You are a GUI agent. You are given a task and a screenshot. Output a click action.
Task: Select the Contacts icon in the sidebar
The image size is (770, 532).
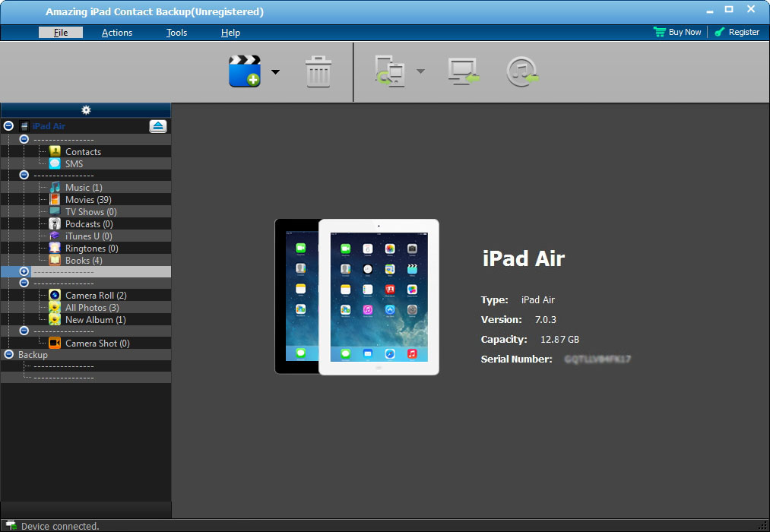click(55, 151)
